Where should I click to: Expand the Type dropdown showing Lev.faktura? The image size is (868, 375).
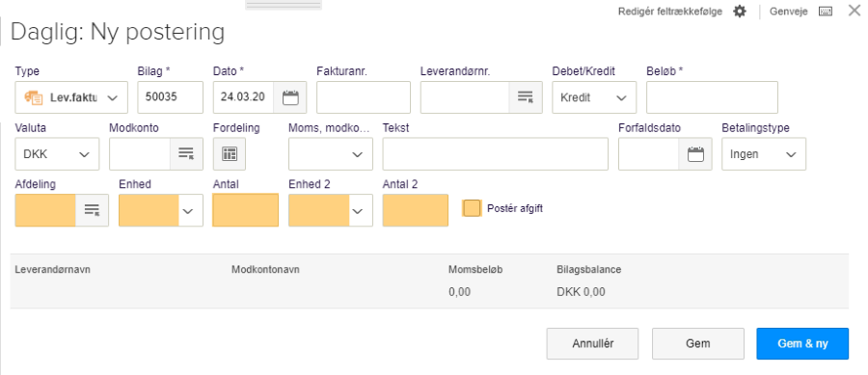(71, 97)
